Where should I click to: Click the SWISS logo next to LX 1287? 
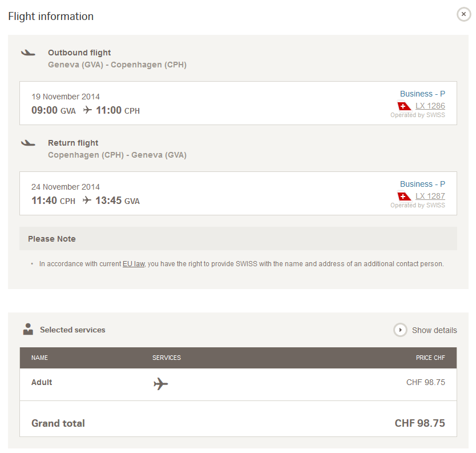tap(404, 197)
